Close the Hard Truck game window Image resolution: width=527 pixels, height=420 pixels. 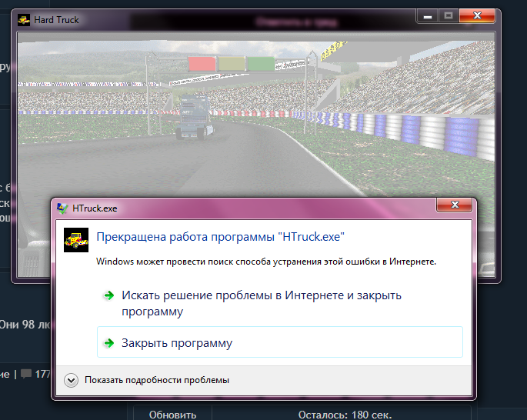point(477,16)
